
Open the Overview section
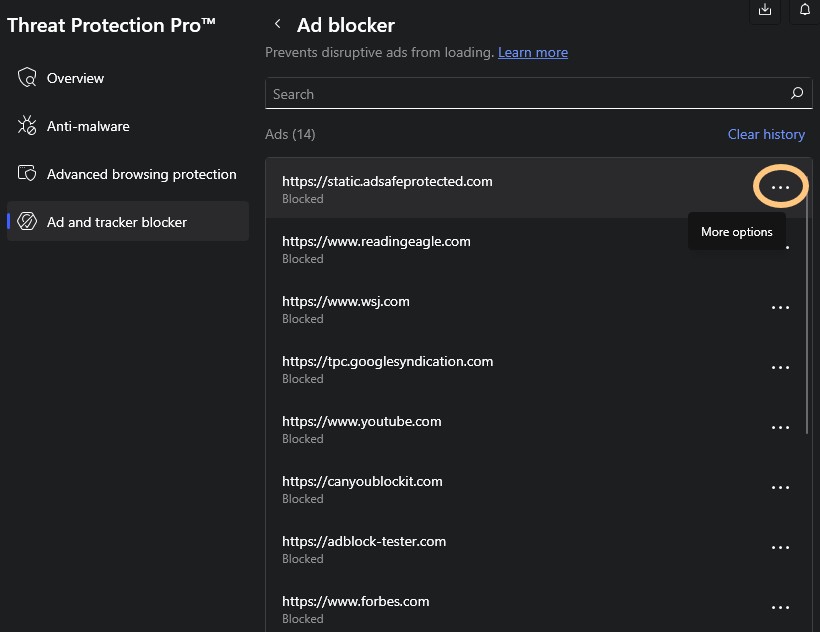coord(75,77)
